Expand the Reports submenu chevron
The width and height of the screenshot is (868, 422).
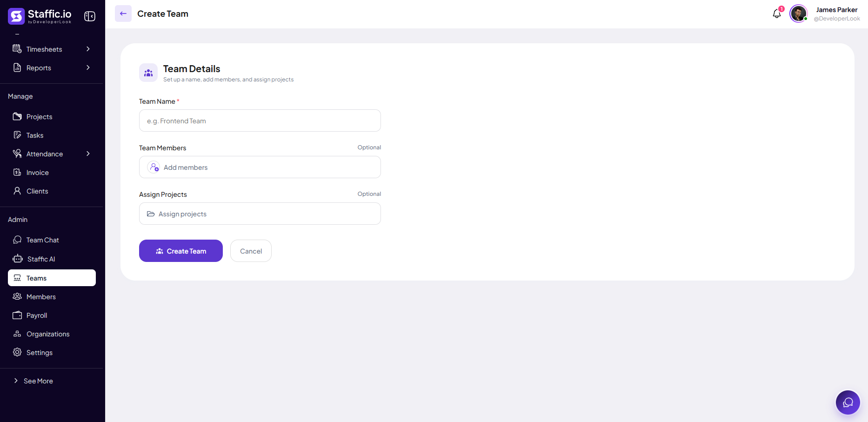pos(88,67)
